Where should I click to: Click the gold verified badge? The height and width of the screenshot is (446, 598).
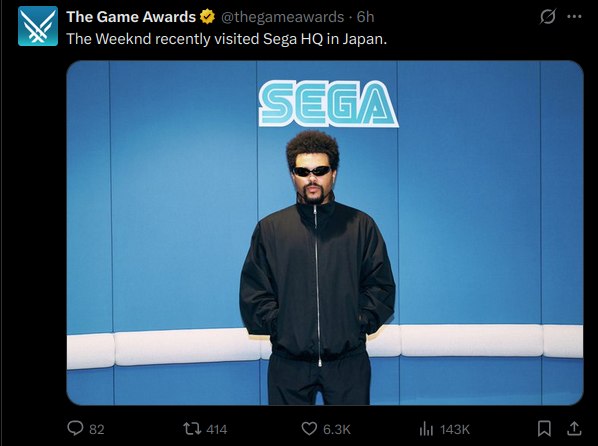tap(207, 17)
